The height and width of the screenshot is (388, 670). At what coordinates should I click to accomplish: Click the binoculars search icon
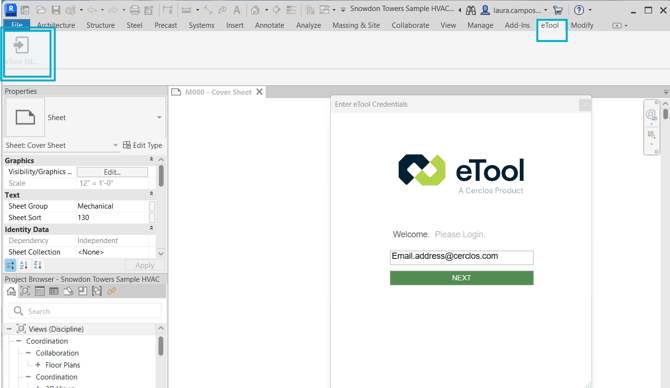[x=471, y=10]
